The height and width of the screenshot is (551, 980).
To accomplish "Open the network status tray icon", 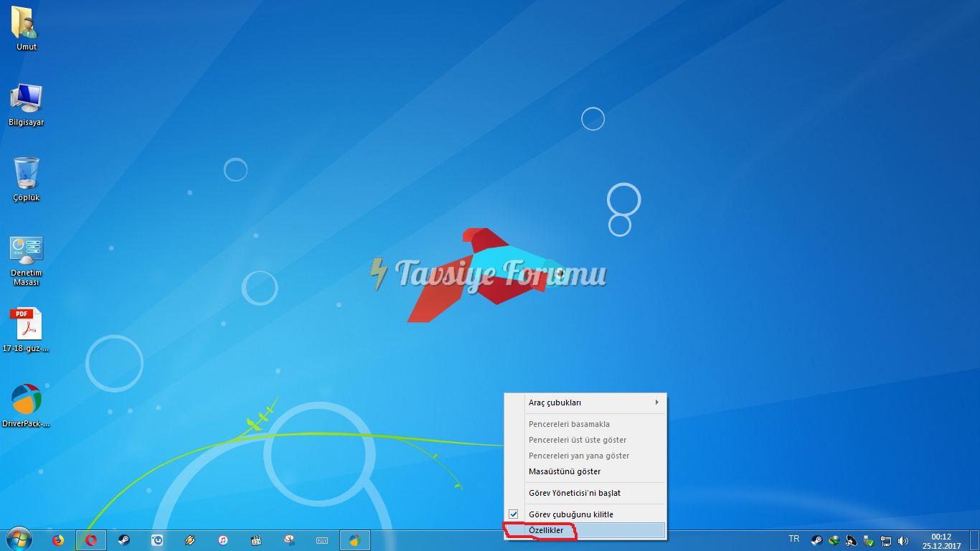I will click(886, 541).
